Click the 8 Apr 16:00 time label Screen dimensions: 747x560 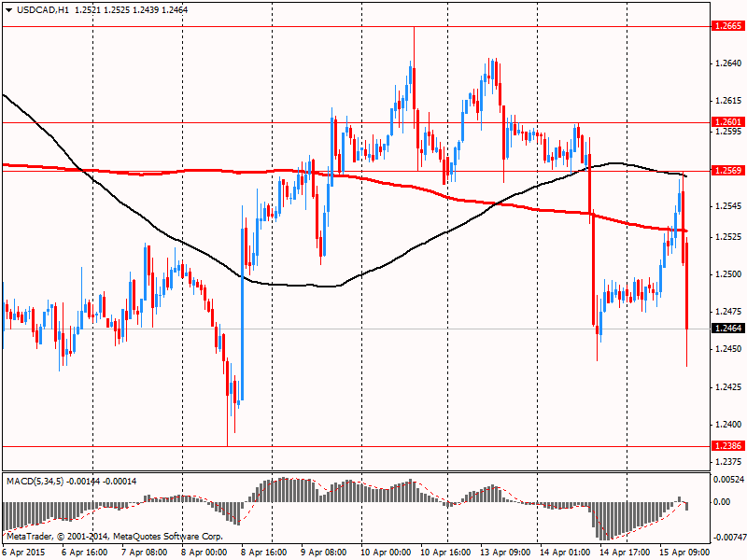263,553
